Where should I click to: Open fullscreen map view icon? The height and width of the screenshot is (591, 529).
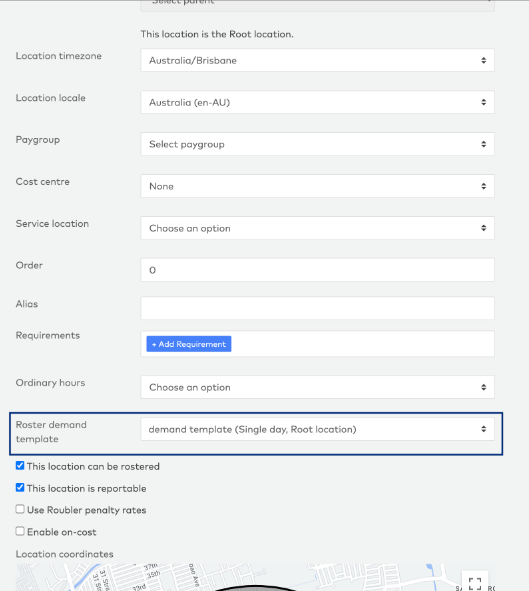pos(475,583)
